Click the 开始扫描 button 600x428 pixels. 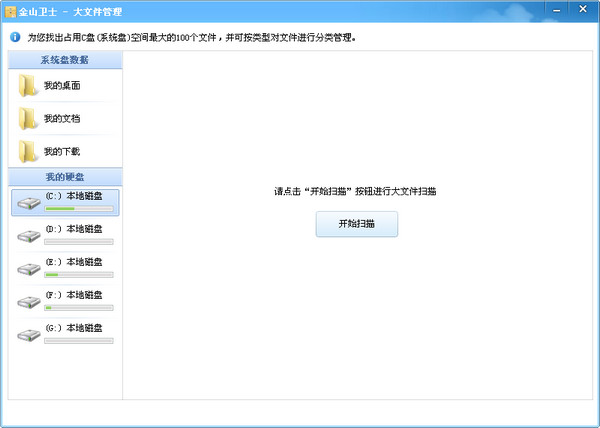click(357, 224)
